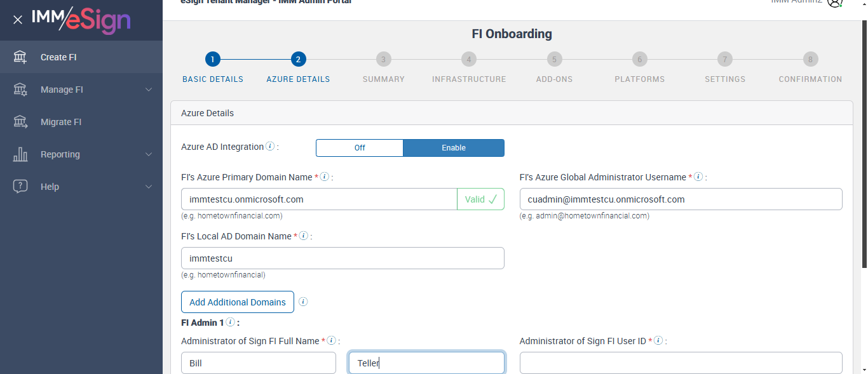The image size is (868, 374).
Task: Click the Reporting bar chart icon
Action: [20, 154]
